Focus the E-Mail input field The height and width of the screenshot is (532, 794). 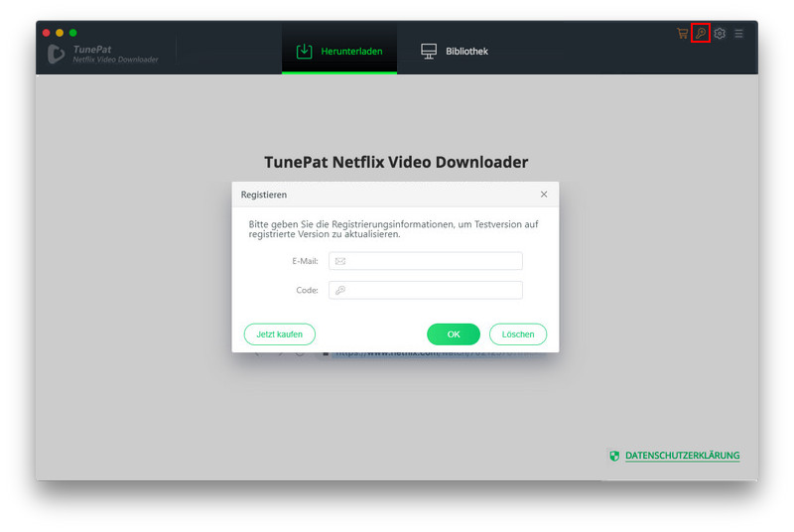pos(433,261)
